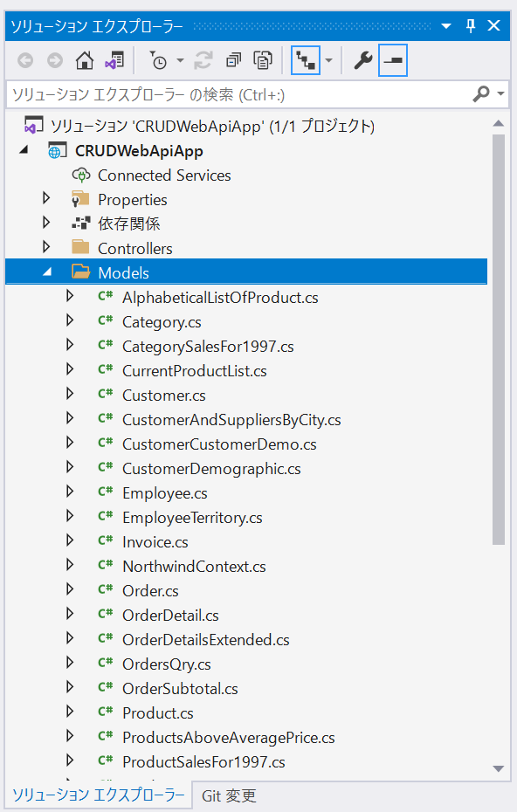Click the Home icon in toolbar
This screenshot has width=517, height=812.
tap(85, 60)
